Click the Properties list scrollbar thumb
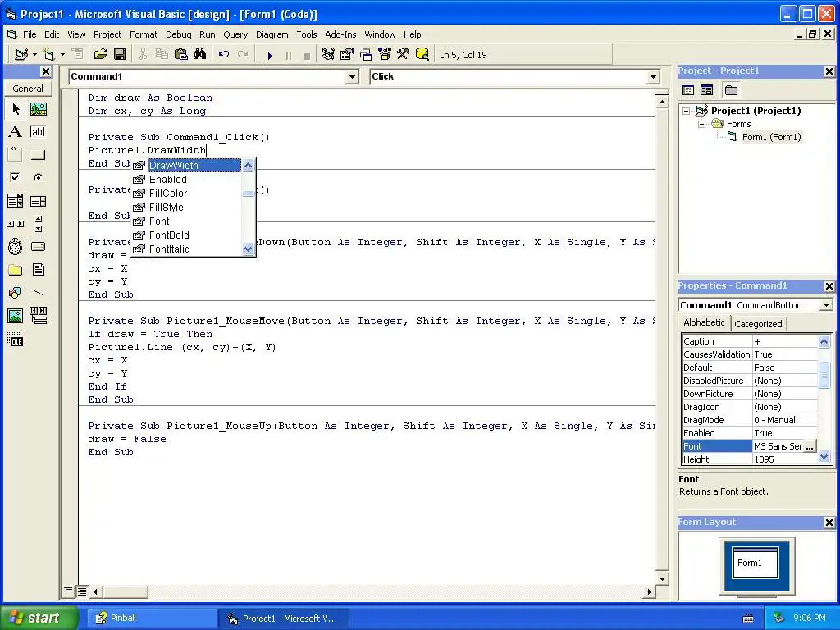Viewport: 840px width, 630px height. pyautogui.click(x=824, y=374)
